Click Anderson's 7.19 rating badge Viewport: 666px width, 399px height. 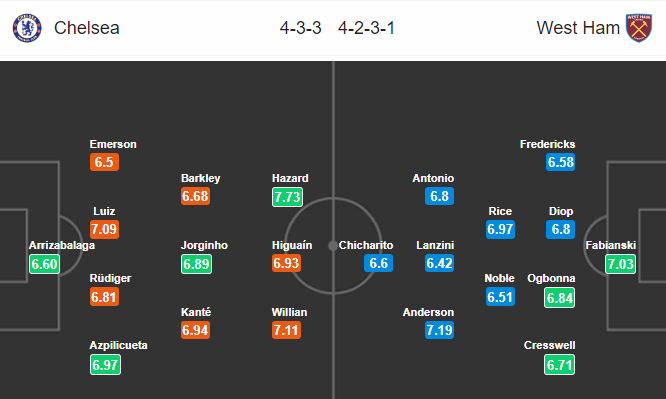[439, 330]
